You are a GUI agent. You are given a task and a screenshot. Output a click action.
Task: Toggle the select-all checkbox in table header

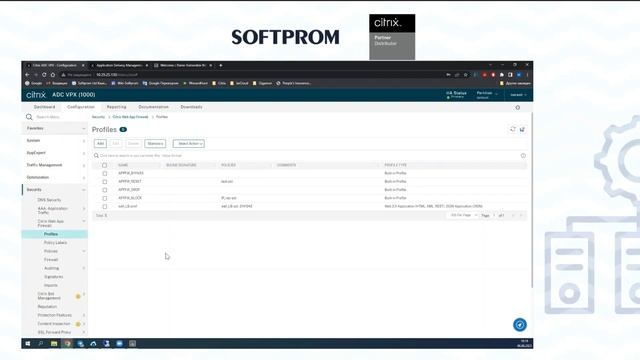click(x=104, y=165)
